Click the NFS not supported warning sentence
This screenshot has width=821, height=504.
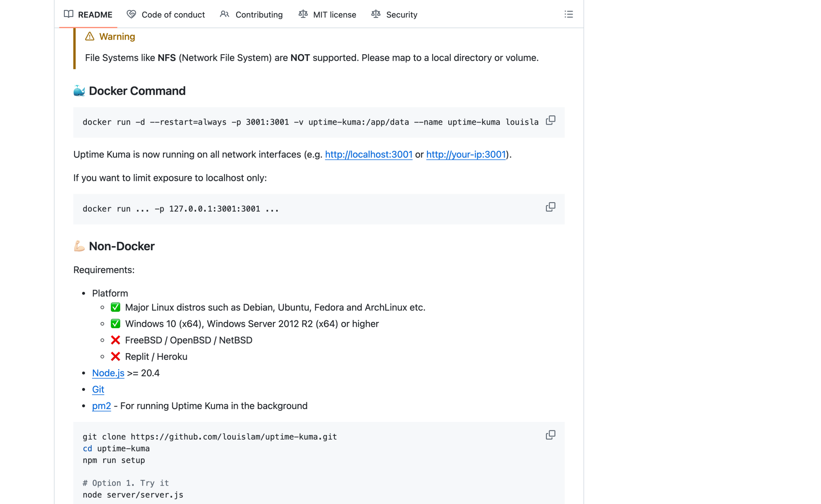pos(312,58)
